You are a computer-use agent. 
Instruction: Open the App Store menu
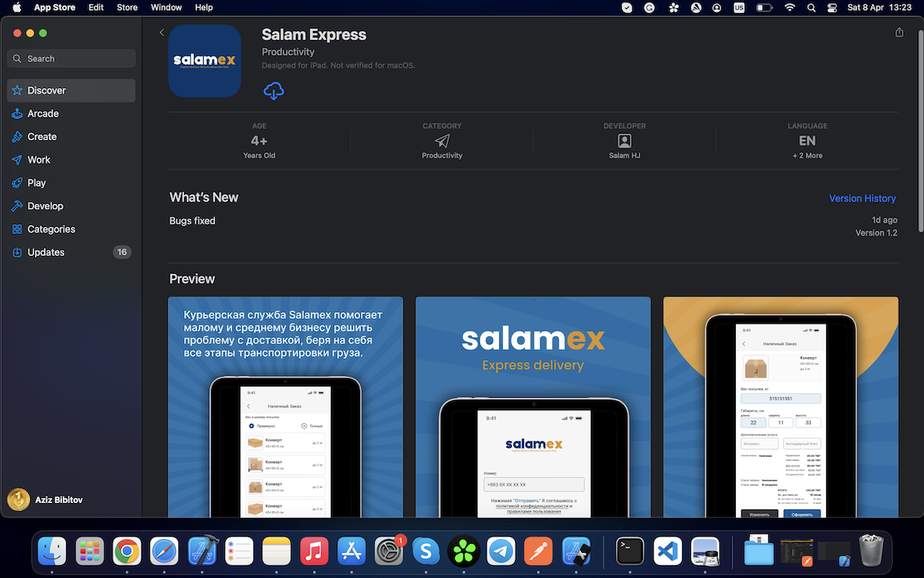[55, 7]
